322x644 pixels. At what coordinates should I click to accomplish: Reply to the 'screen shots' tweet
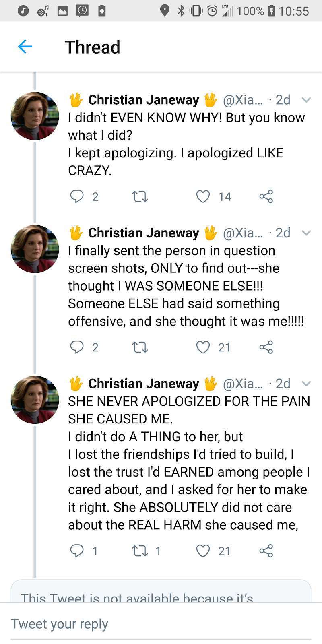(x=77, y=347)
